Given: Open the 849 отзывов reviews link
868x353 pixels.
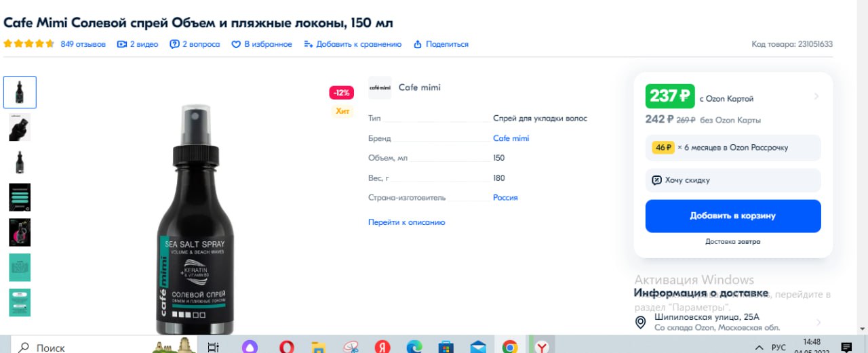Looking at the screenshot, I should tap(83, 44).
